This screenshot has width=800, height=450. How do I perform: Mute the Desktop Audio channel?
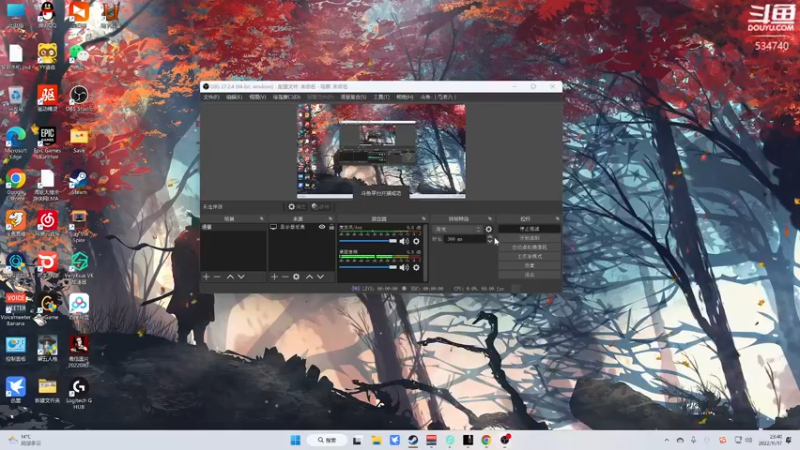click(x=404, y=267)
